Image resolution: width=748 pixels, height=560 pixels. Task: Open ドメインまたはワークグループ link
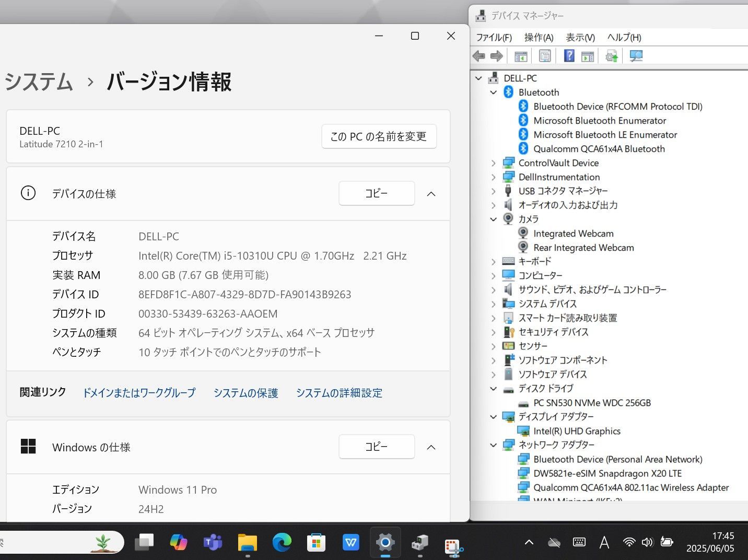[x=139, y=393]
